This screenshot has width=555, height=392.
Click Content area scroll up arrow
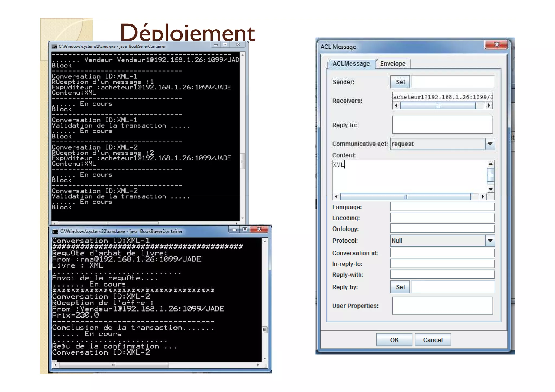[491, 164]
